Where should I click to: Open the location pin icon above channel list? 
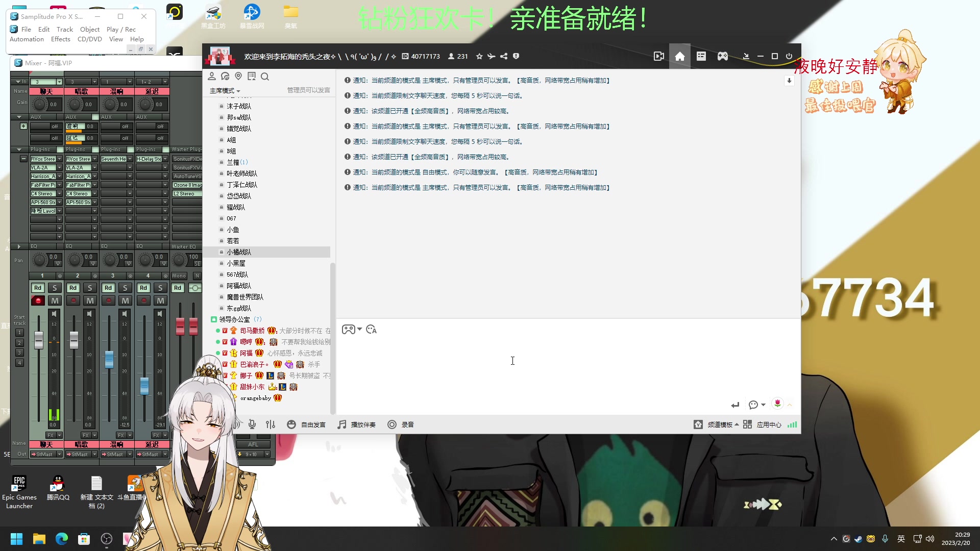tap(238, 77)
